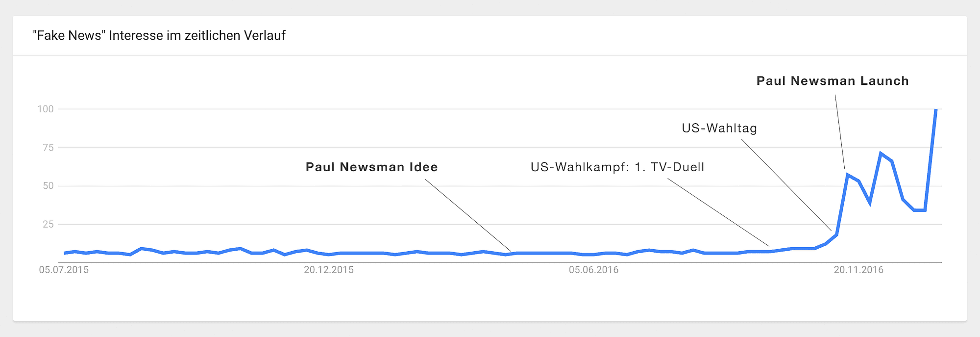
Task: Click the US-Wahltag annotation label
Action: pos(719,129)
